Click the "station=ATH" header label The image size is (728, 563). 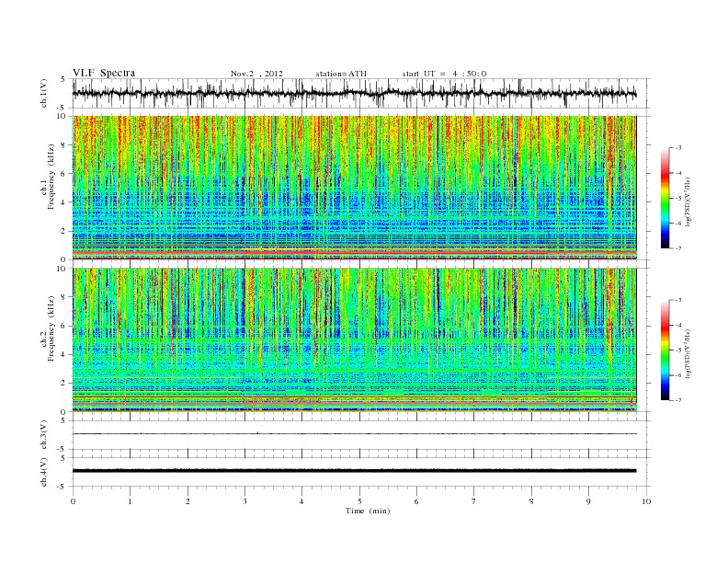coord(341,74)
